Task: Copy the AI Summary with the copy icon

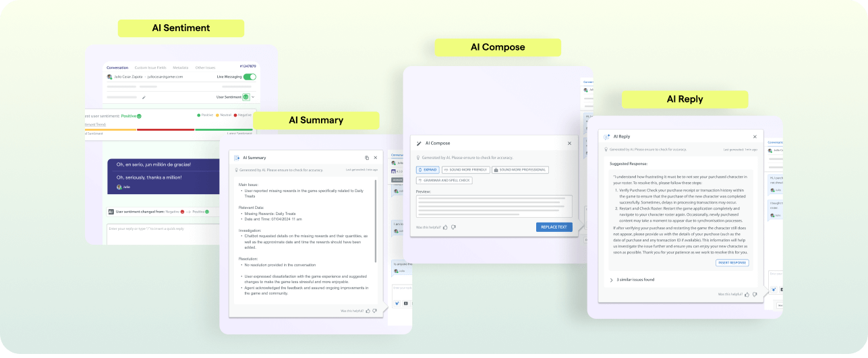Action: tap(367, 158)
